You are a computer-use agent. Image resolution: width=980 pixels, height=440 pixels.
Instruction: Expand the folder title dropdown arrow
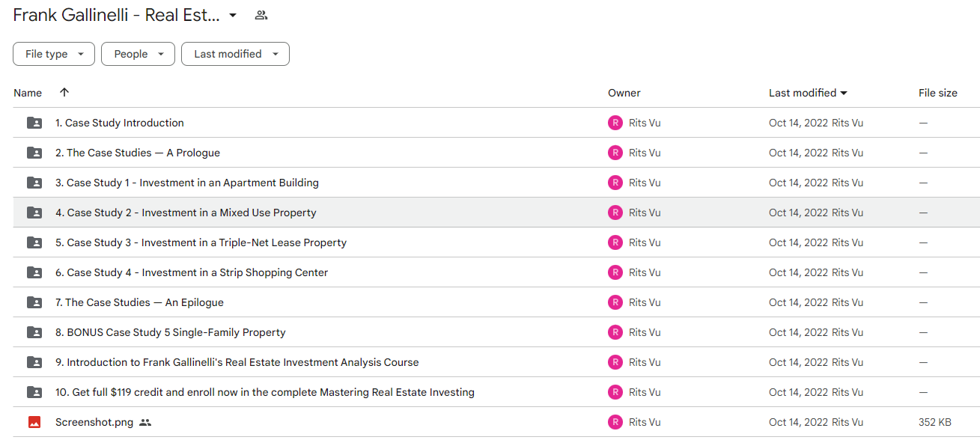[233, 16]
